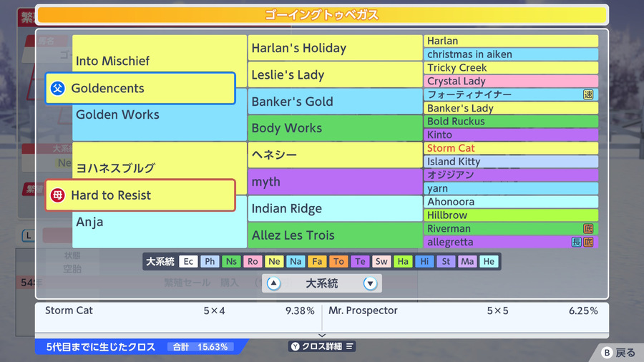The width and height of the screenshot is (644, 362).
Task: Select the Hard to Resist dam box
Action: [140, 195]
